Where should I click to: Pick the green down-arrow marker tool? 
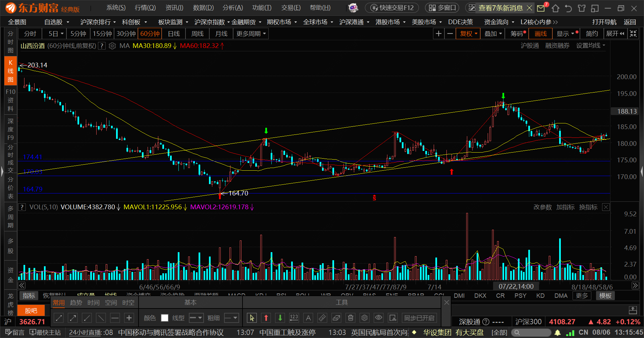click(280, 318)
